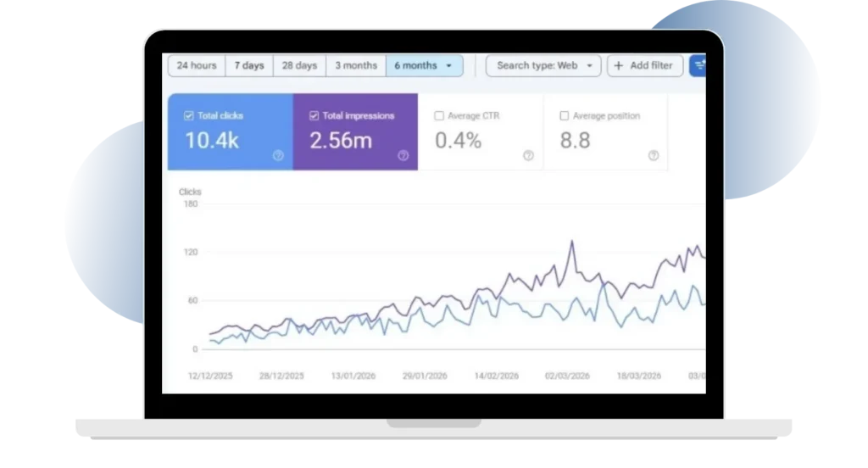Click the 2.56m impressions value

click(x=341, y=141)
